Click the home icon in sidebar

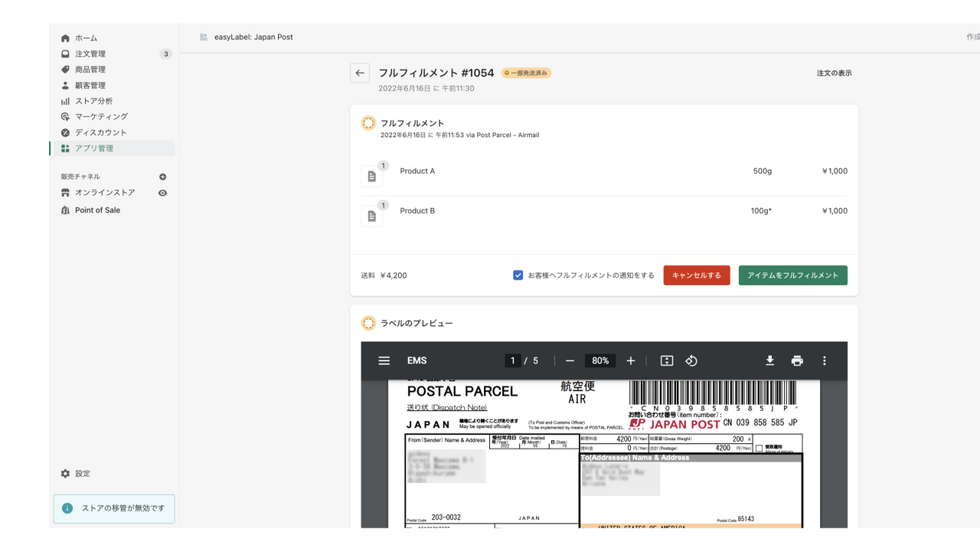65,38
